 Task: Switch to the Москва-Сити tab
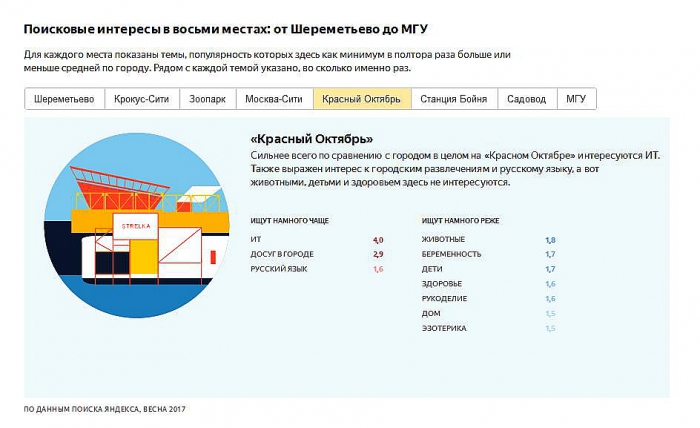pyautogui.click(x=275, y=99)
